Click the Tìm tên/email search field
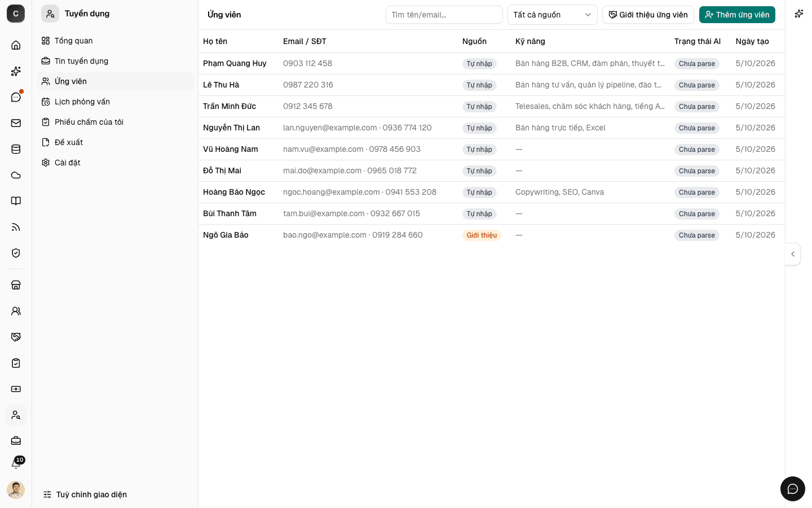The image size is (812, 508). click(444, 15)
